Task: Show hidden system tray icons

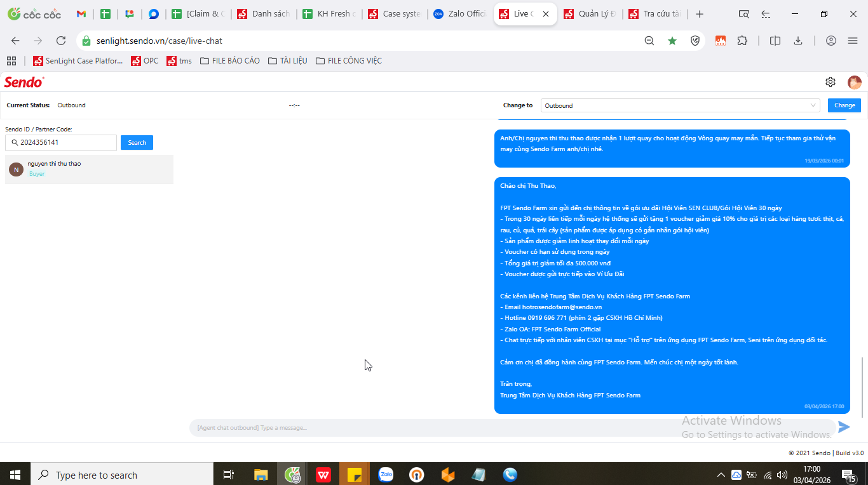Action: (x=721, y=475)
